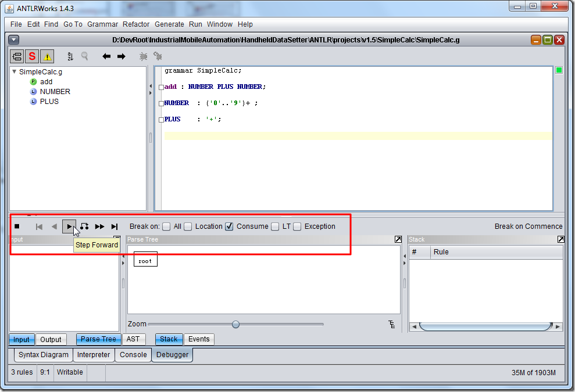575x392 pixels.
Task: Open the document window dropdown menu
Action: point(13,39)
